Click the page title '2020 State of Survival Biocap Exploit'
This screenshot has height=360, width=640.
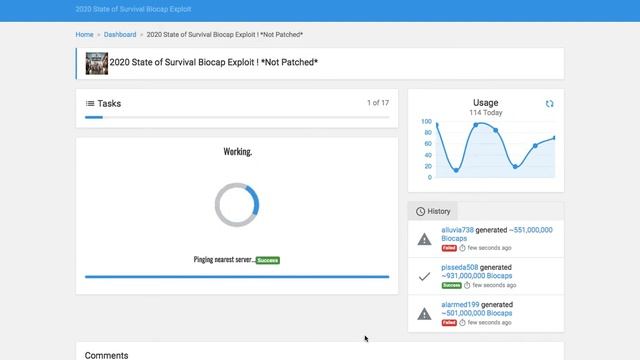213,62
